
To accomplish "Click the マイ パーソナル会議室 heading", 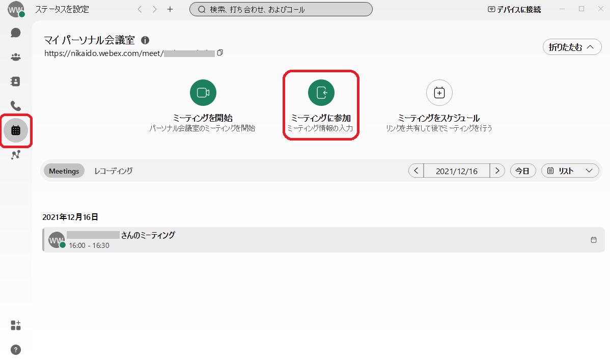I will 89,40.
